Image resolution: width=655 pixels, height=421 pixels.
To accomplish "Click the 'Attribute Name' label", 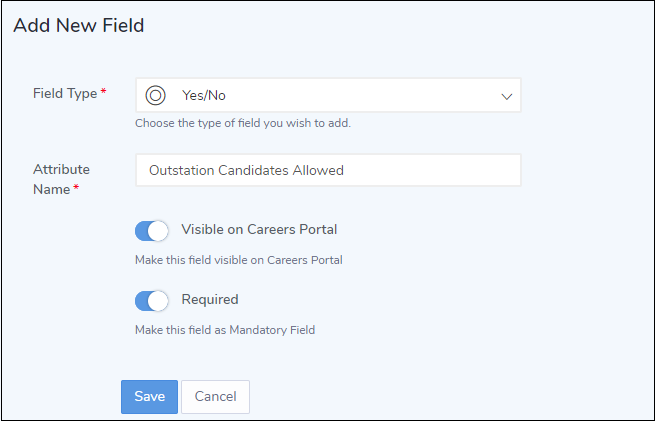I will point(61,179).
